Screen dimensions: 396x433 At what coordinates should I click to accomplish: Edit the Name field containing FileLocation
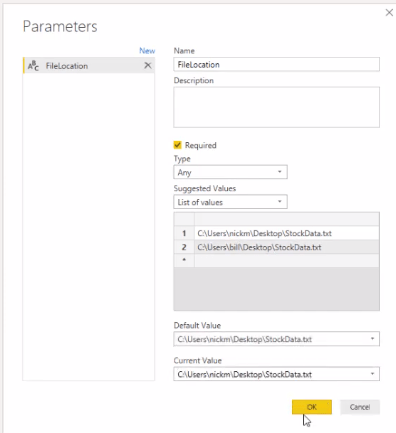276,64
